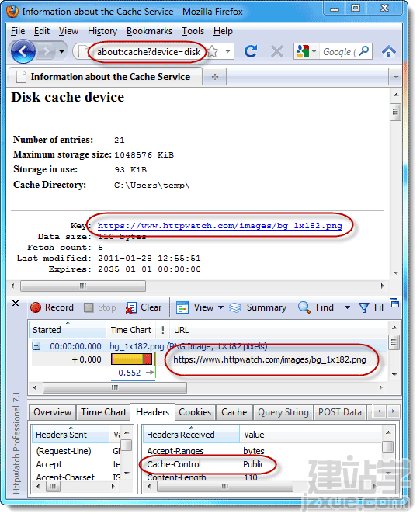Switch to the Headers tab
The image size is (420, 517).
[x=152, y=412]
